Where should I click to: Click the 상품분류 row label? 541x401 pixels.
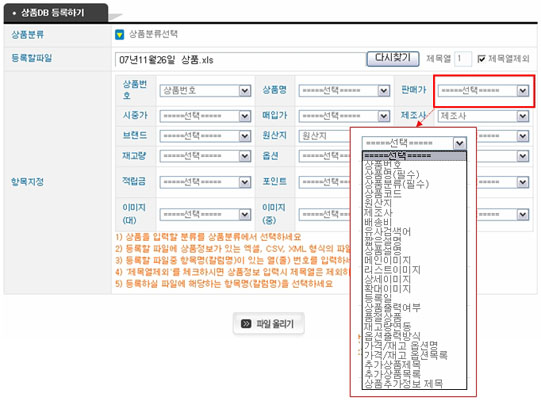(28, 34)
